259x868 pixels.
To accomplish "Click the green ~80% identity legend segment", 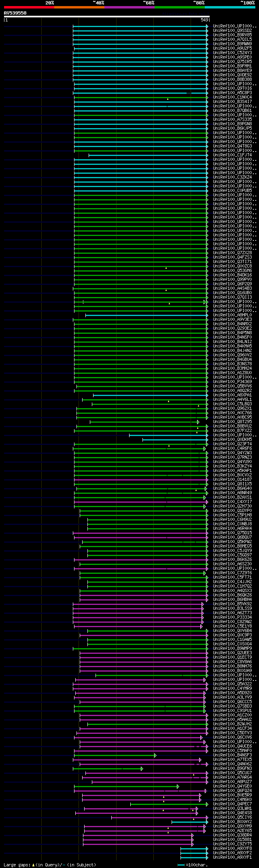I will coord(179,7).
